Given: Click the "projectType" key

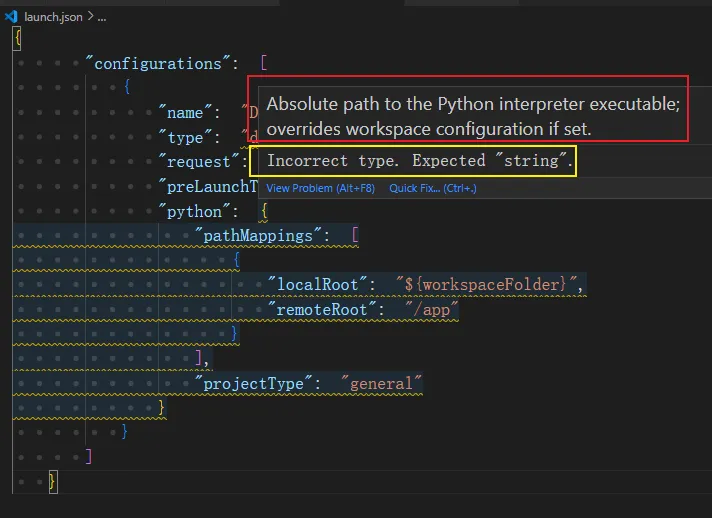Looking at the screenshot, I should pyautogui.click(x=253, y=384).
